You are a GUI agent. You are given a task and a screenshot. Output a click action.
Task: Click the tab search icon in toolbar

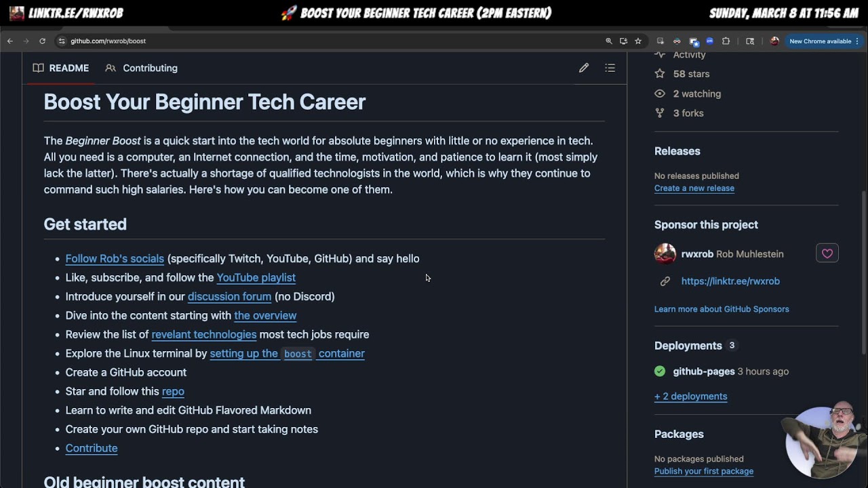pyautogui.click(x=750, y=41)
